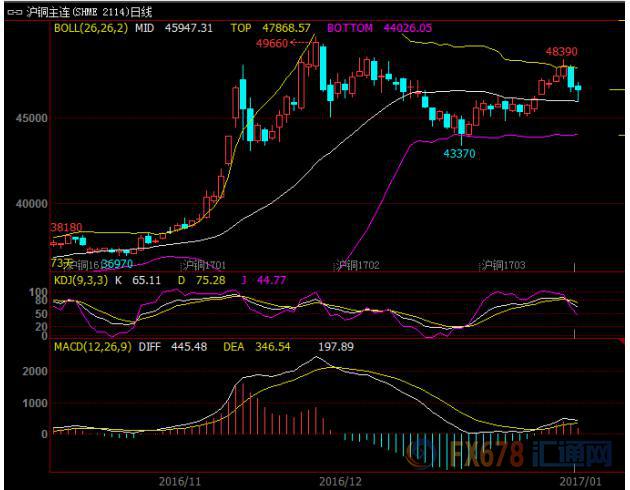Click the arrow next to the 49660 peak
Screen dimensions: 630x490
(x=297, y=44)
